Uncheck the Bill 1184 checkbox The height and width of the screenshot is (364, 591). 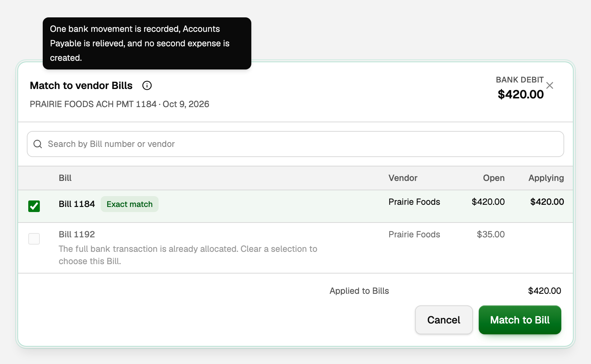34,206
